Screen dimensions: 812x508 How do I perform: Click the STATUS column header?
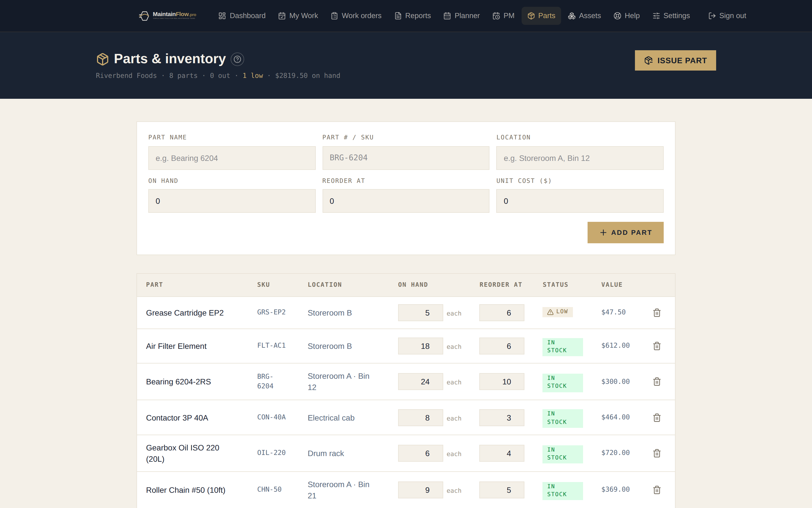pos(555,284)
